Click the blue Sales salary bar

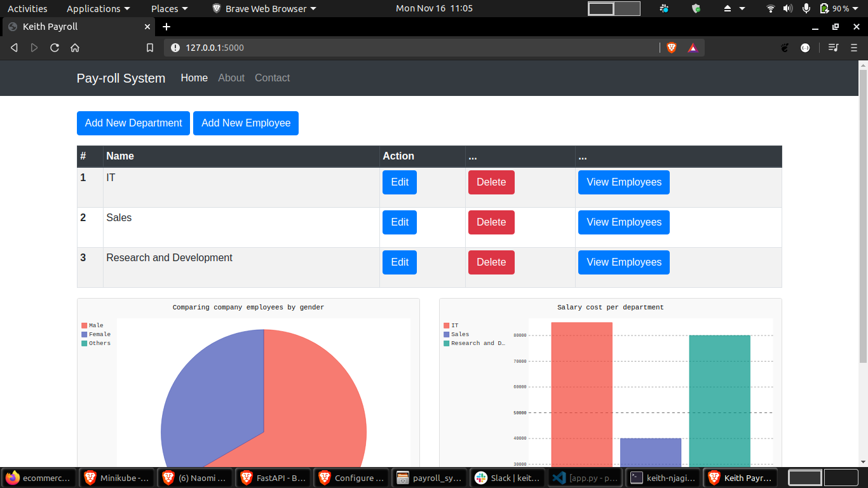pos(651,454)
